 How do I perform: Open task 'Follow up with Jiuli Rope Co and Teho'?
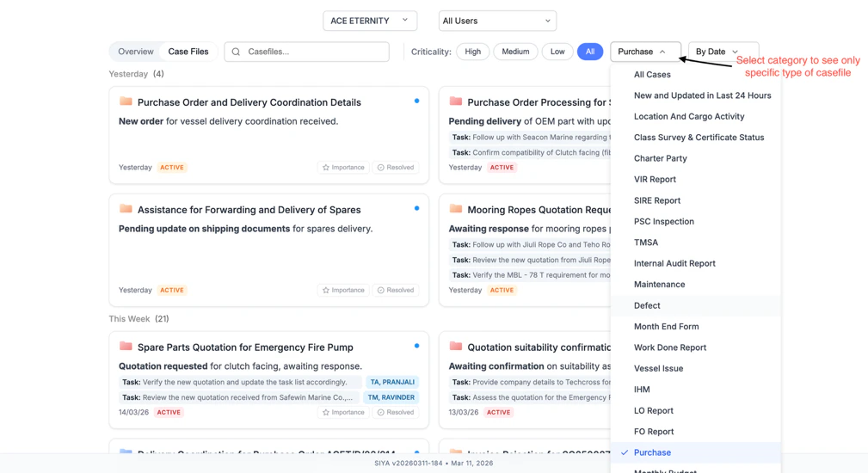(x=530, y=244)
